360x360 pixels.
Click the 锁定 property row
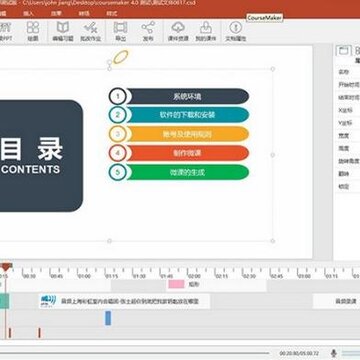[x=347, y=187]
